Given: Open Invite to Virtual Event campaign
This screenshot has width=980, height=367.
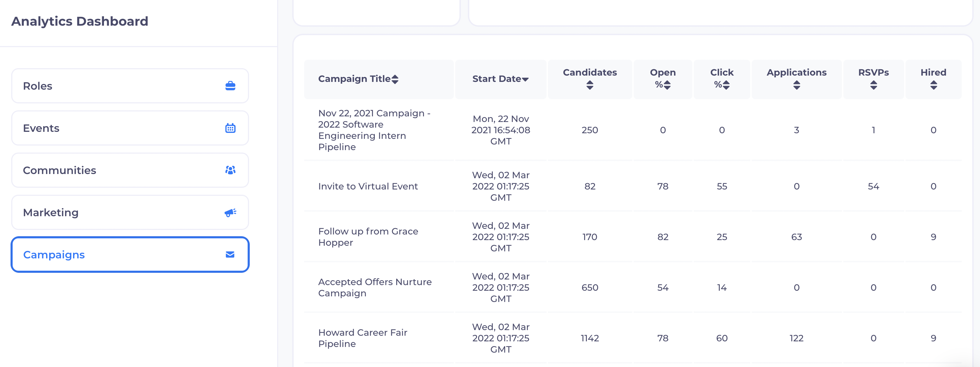Looking at the screenshot, I should (x=368, y=187).
